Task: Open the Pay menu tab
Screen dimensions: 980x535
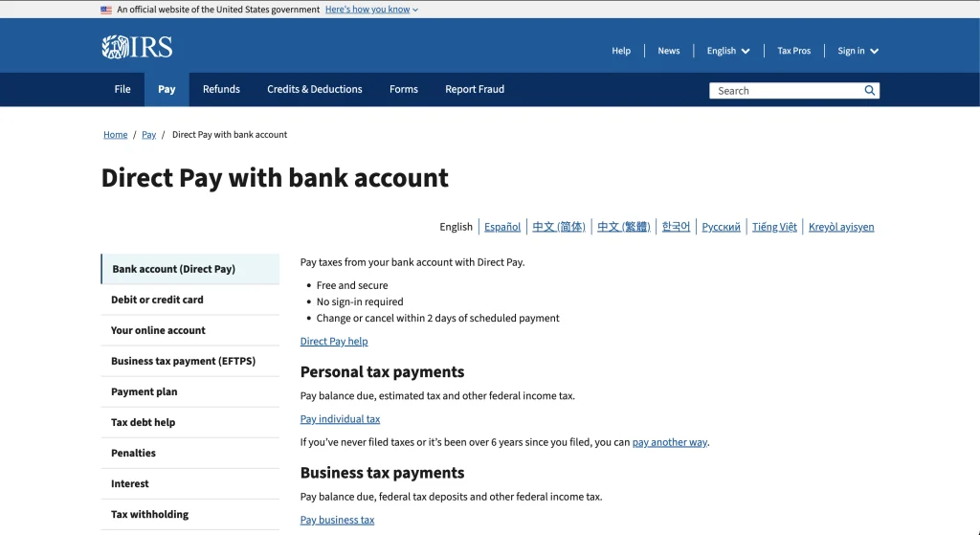Action: (167, 89)
